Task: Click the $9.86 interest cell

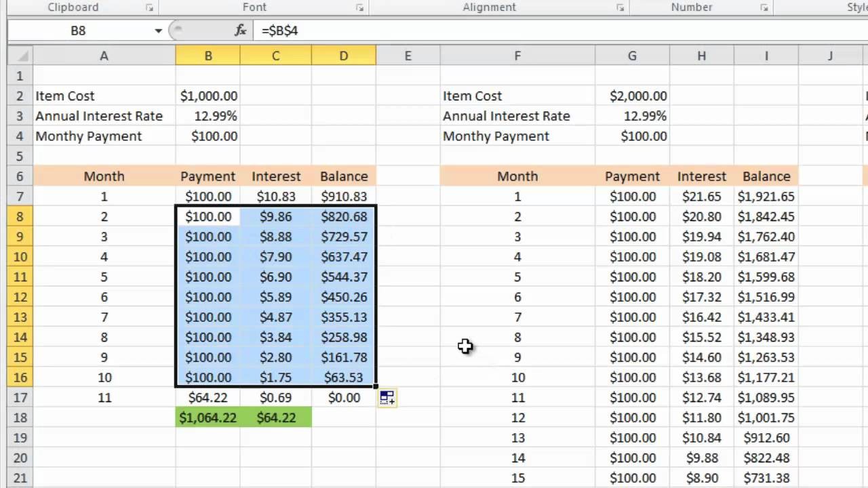Action: (x=276, y=217)
